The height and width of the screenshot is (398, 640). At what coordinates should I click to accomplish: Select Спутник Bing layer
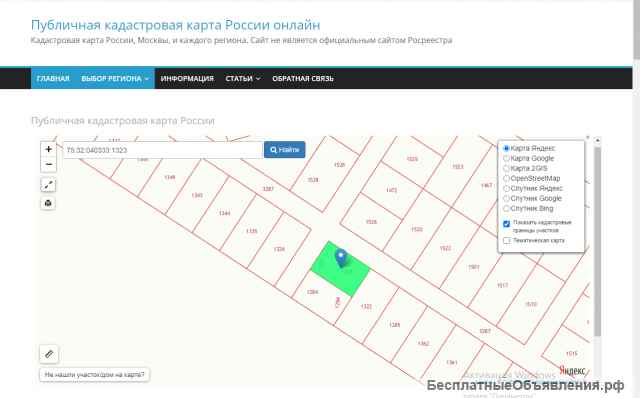[x=507, y=208]
